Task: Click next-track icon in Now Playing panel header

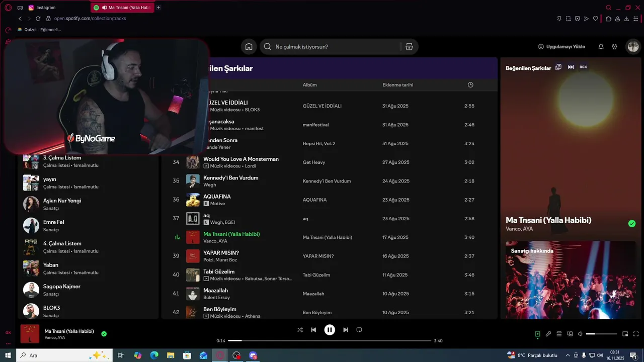Action: 571,67
